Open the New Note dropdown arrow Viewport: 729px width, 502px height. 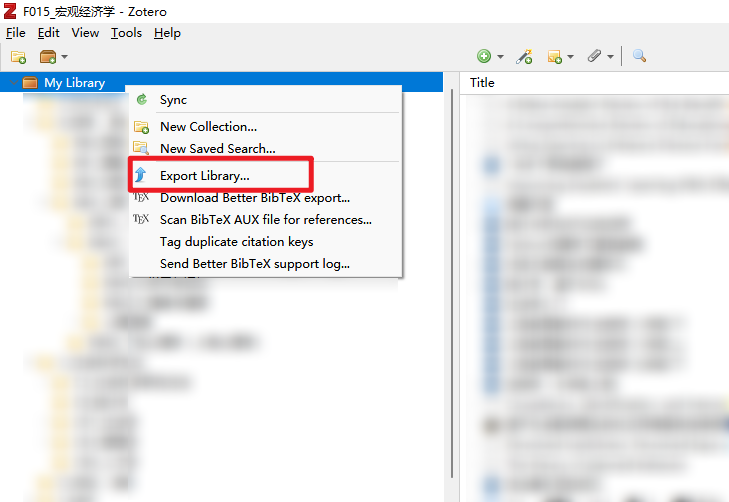(570, 57)
